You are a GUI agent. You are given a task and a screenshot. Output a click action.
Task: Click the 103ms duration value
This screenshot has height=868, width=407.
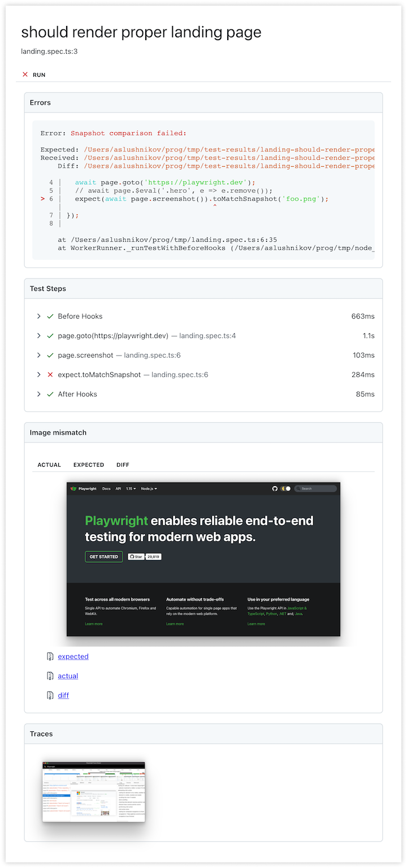click(363, 355)
